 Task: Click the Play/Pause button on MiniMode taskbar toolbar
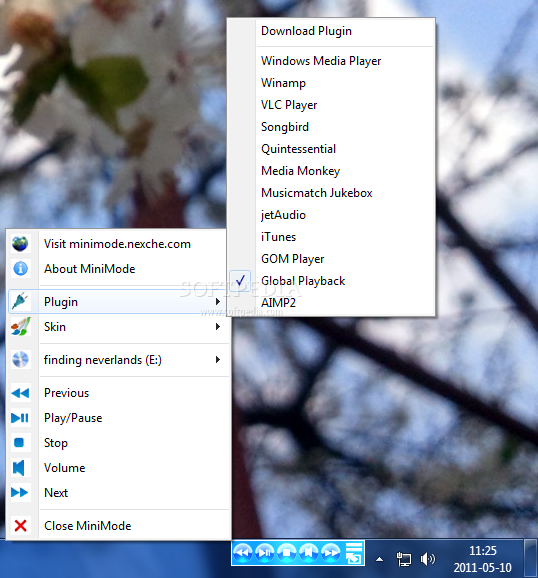(265, 553)
